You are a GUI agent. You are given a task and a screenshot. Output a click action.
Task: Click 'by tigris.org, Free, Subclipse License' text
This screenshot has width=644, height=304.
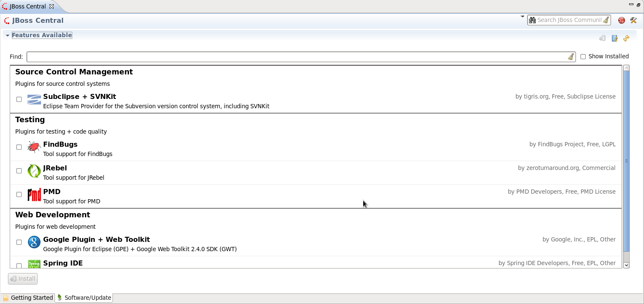(565, 96)
